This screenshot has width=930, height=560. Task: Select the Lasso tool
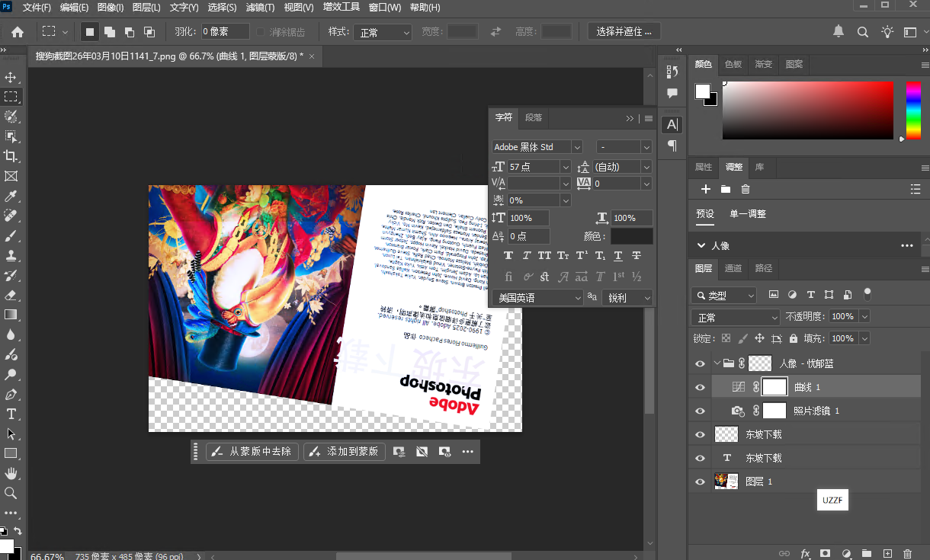11,117
